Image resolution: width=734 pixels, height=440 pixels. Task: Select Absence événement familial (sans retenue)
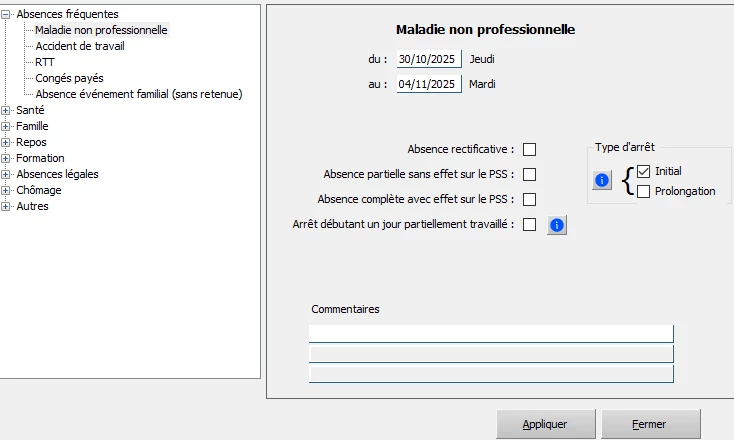point(139,94)
